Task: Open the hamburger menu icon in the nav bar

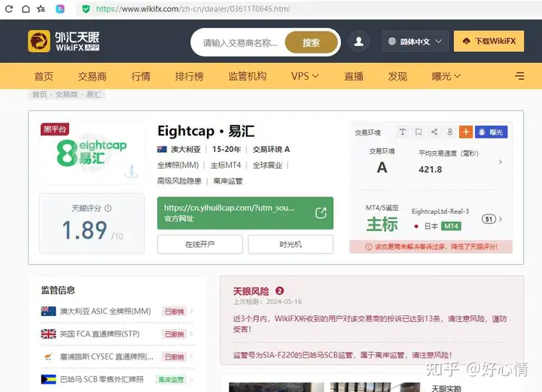Action: pos(519,76)
